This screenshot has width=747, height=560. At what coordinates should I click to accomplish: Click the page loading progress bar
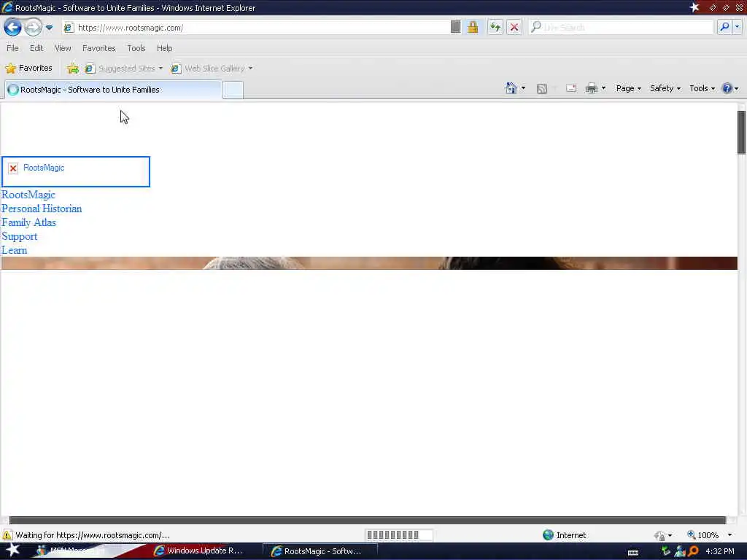coord(399,534)
